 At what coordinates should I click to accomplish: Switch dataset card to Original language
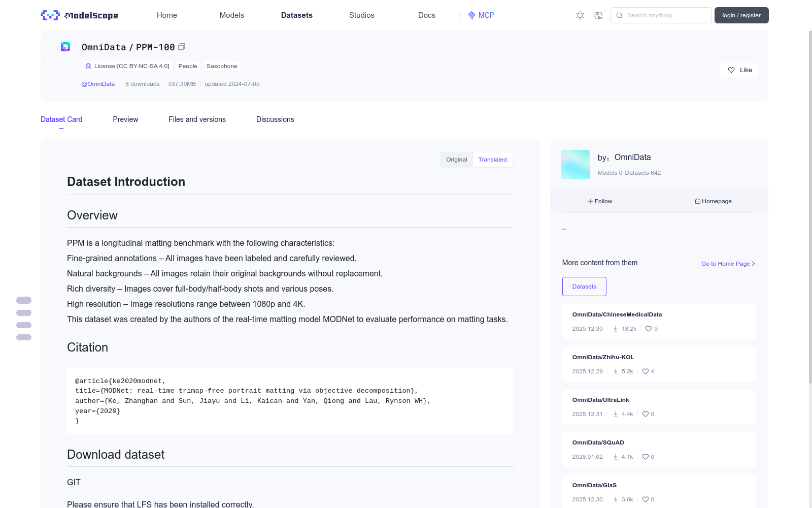(457, 160)
